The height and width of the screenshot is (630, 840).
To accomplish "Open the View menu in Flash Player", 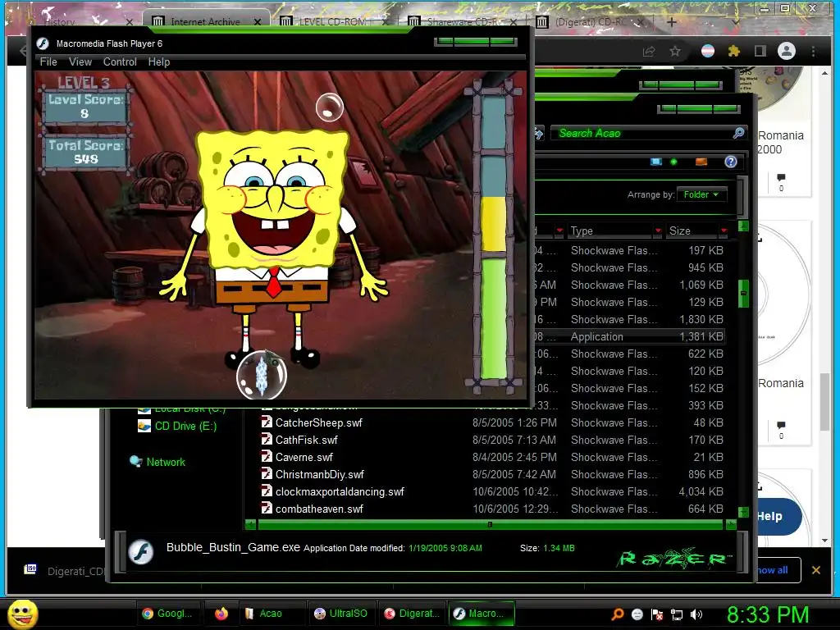I will pos(80,62).
